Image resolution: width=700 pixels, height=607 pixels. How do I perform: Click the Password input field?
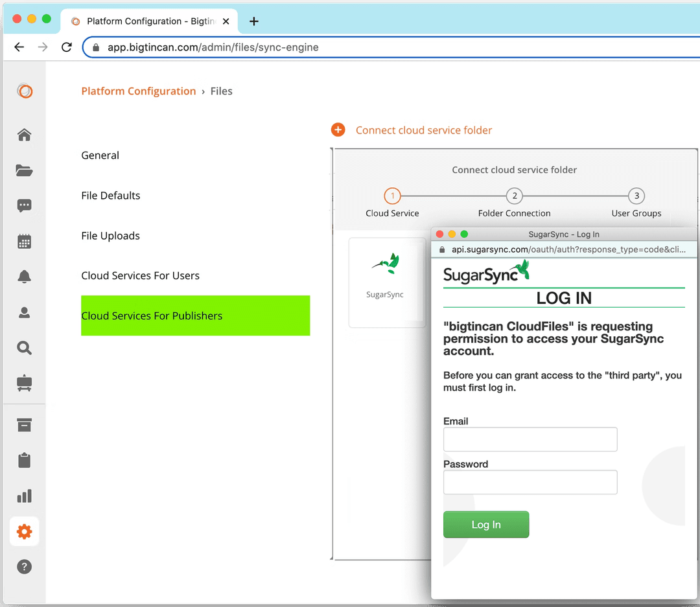(x=530, y=483)
